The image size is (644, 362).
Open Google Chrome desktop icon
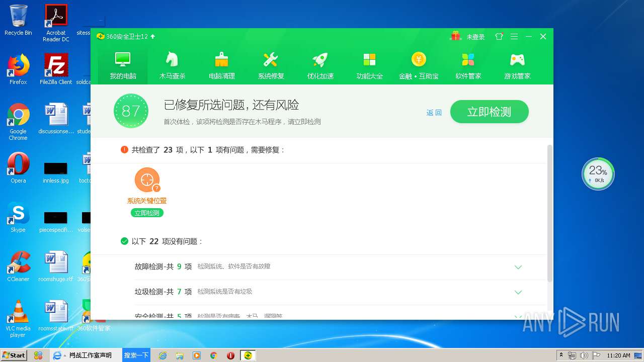coord(18,122)
